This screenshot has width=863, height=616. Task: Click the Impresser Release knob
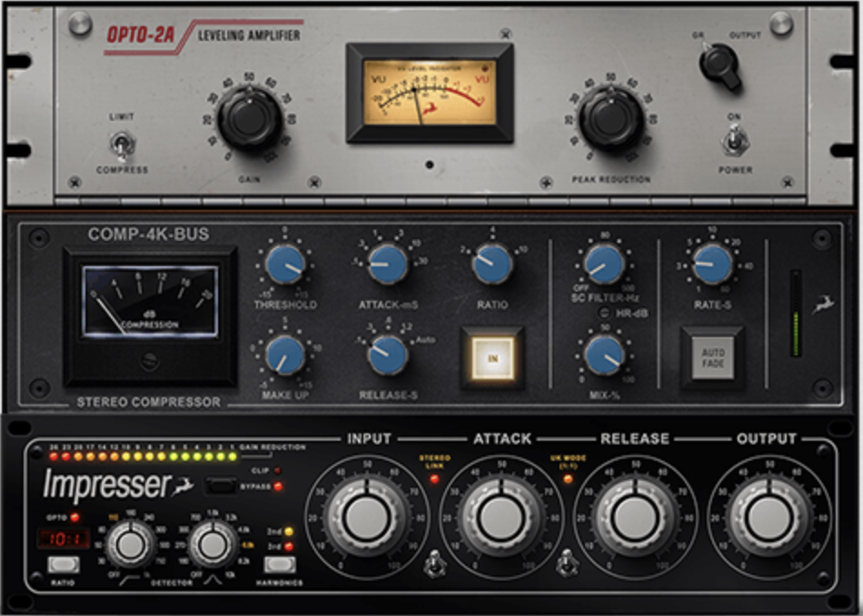(x=635, y=518)
